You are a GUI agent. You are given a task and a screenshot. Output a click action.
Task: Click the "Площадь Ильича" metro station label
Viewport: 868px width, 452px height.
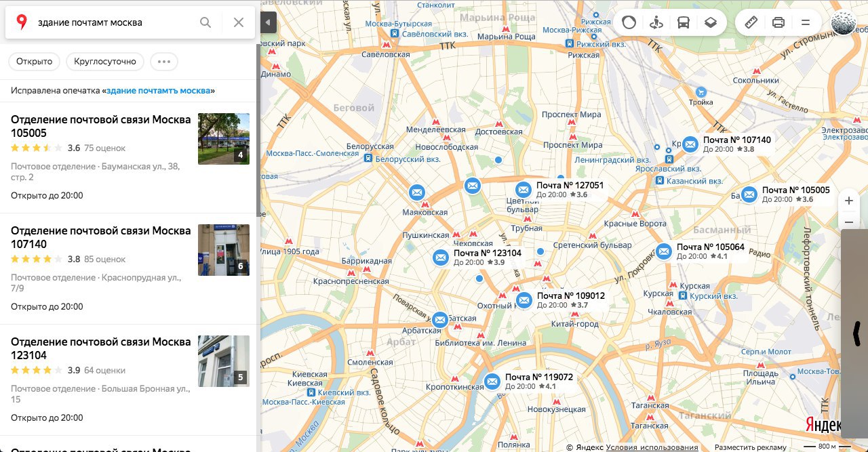760,377
